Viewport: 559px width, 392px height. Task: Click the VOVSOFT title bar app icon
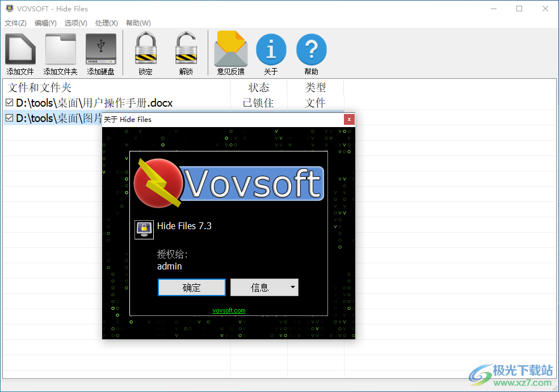tap(10, 8)
